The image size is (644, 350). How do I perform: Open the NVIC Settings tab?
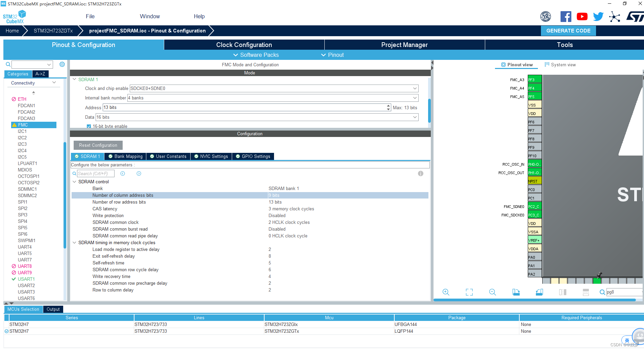(x=211, y=156)
